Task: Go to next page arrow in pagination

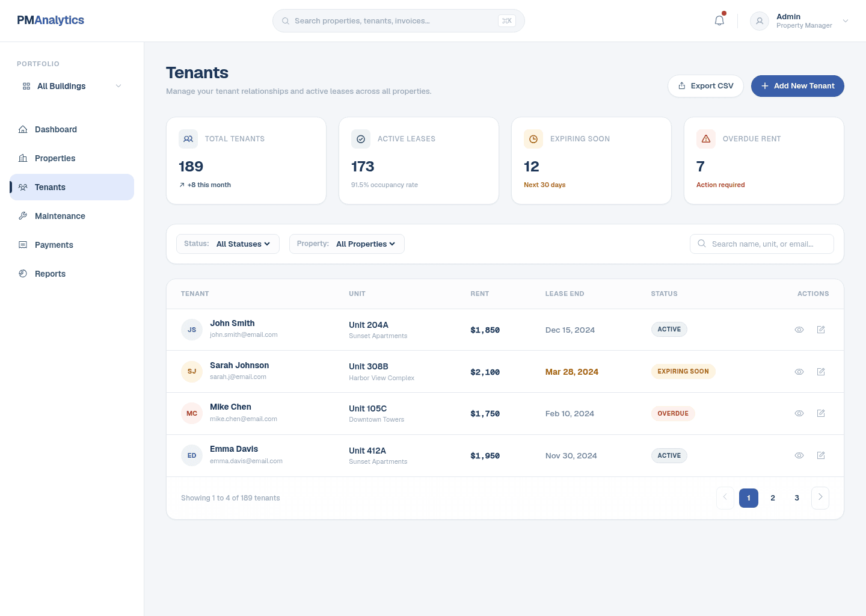Action: pyautogui.click(x=820, y=497)
